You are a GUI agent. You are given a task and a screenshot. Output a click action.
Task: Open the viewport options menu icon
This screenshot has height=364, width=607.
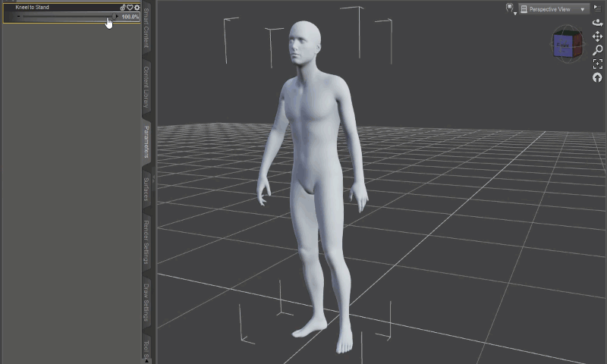(597, 8)
